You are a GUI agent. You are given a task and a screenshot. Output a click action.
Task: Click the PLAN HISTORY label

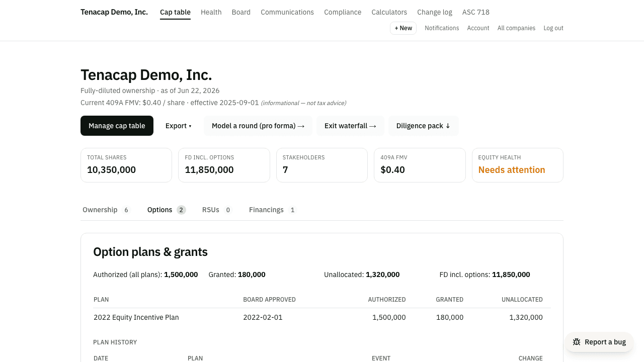tap(115, 342)
